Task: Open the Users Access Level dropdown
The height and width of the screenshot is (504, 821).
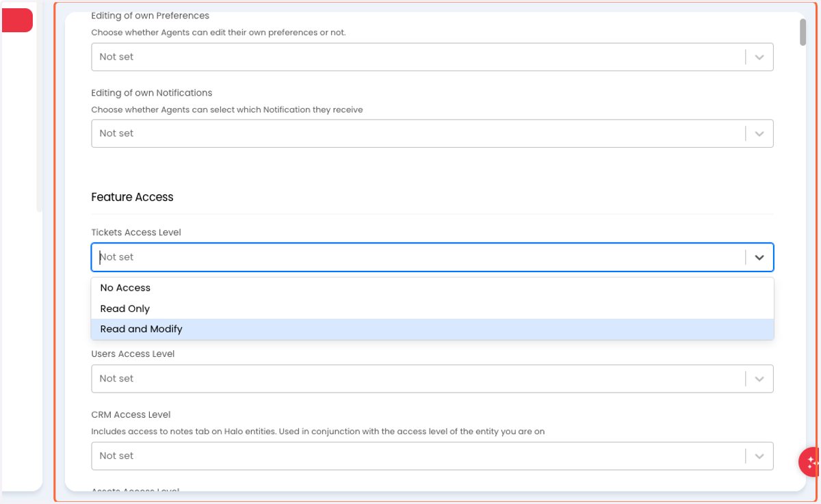Action: 432,379
